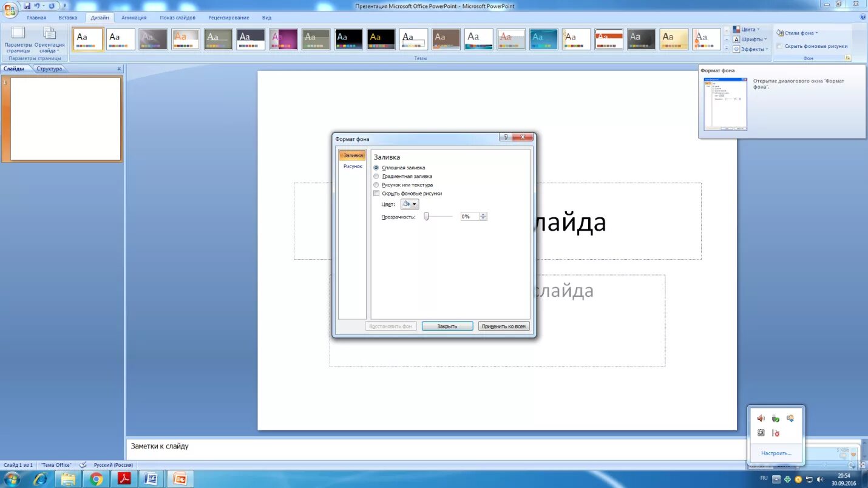The image size is (868, 488).
Task: Switch to the Главная ribbon tab
Action: click(36, 18)
